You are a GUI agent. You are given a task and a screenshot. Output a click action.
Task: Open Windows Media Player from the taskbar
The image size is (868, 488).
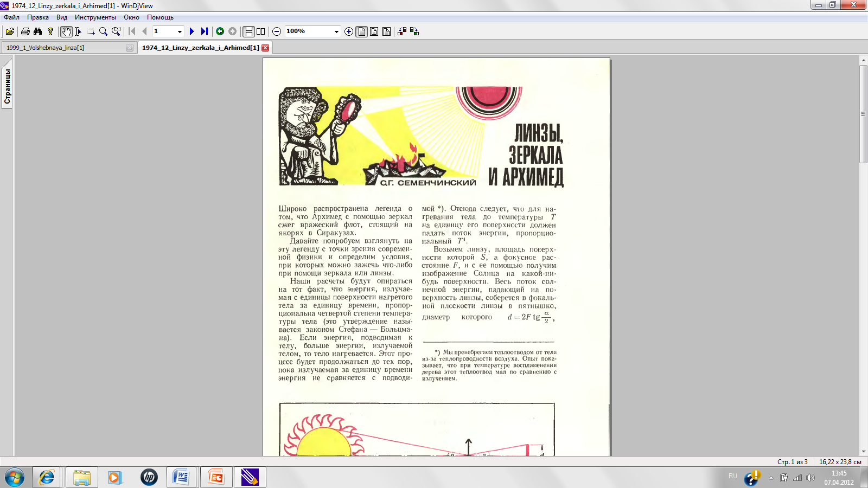click(114, 477)
